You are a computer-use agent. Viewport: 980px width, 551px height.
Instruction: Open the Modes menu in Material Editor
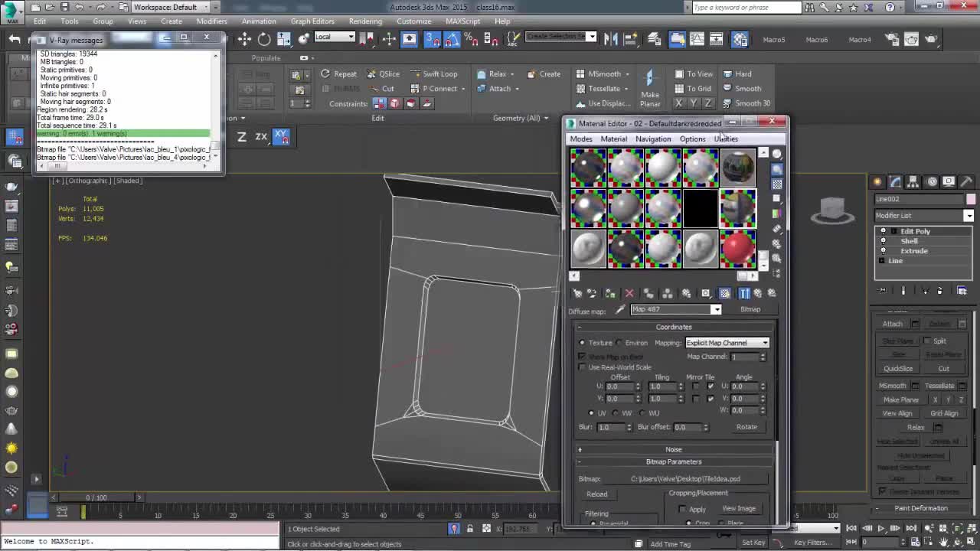point(581,139)
